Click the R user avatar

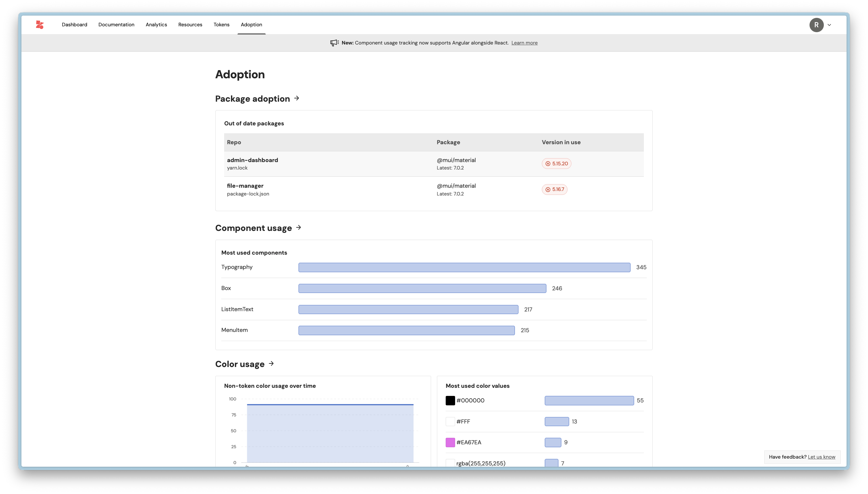(816, 25)
